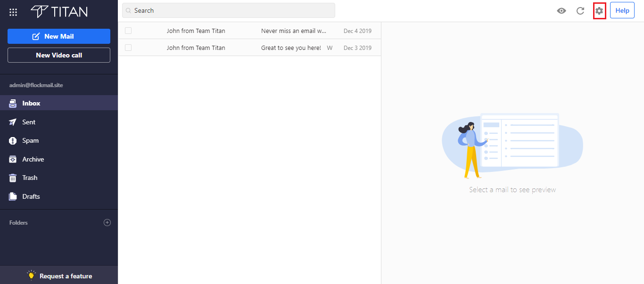Click sender John from Team Titan, Dec 3 row
This screenshot has height=284, width=644.
pyautogui.click(x=196, y=48)
